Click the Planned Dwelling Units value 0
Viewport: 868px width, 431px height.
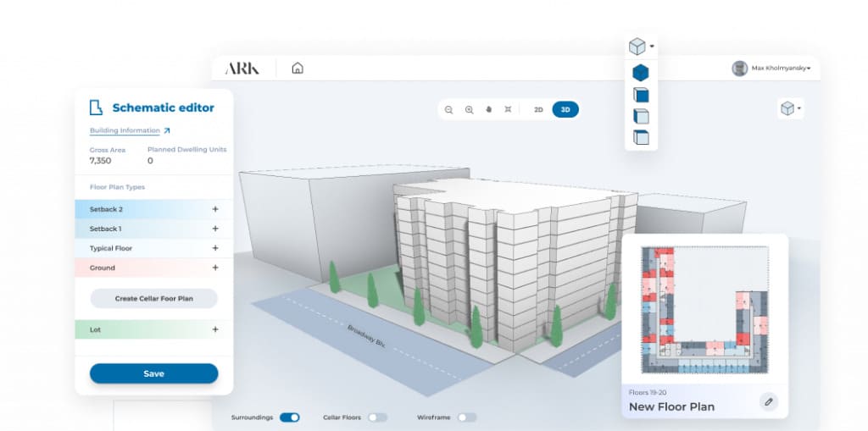[150, 160]
